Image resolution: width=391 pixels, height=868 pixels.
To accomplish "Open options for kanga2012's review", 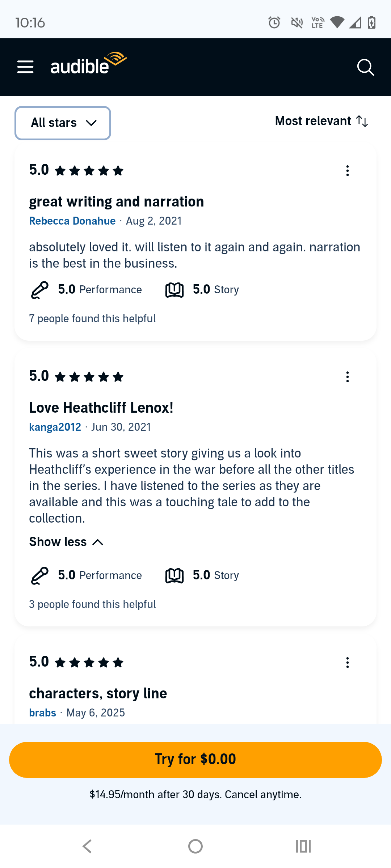I will click(x=348, y=377).
